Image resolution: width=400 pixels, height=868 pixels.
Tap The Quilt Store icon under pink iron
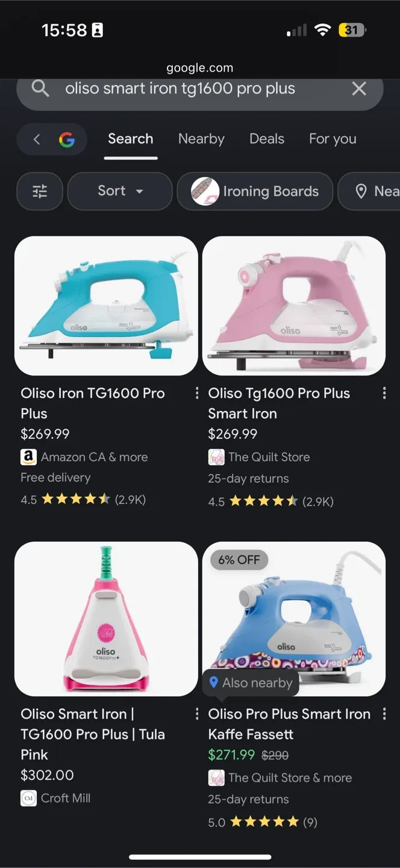tap(216, 457)
